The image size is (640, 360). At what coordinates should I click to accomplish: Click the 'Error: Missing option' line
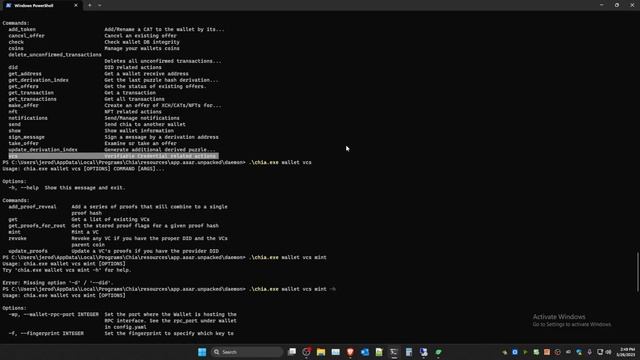(x=58, y=282)
